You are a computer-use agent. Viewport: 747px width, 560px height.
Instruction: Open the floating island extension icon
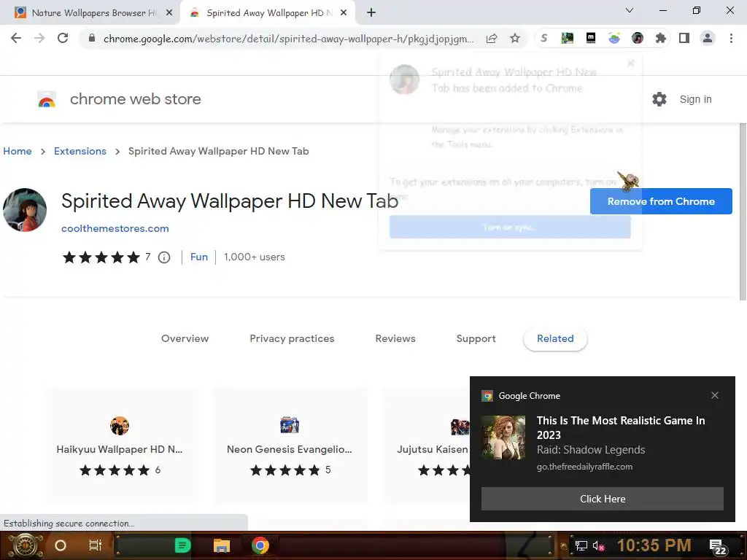click(614, 38)
